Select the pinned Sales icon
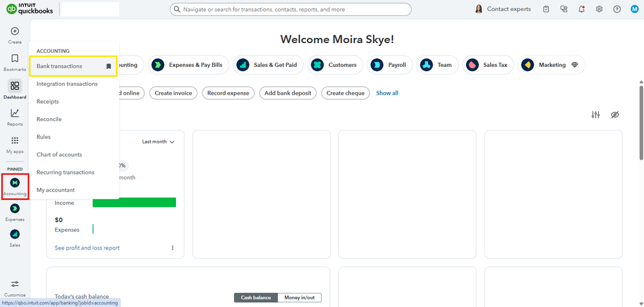 15,234
